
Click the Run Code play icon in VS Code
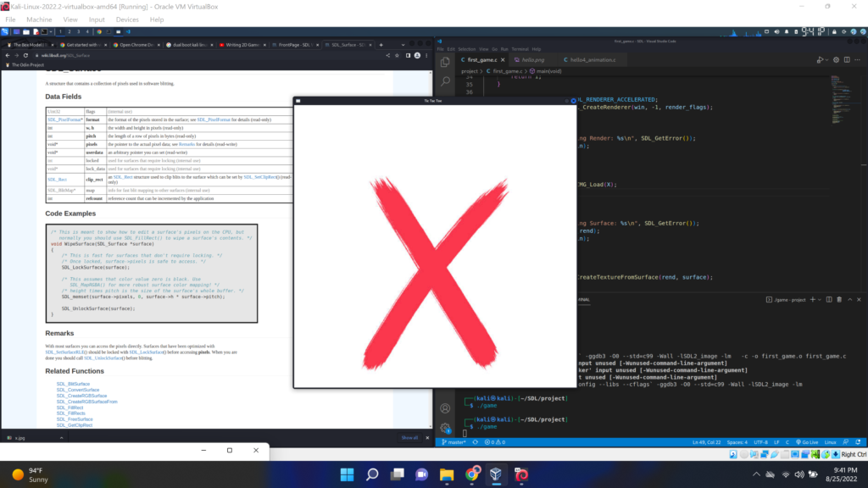click(x=819, y=60)
